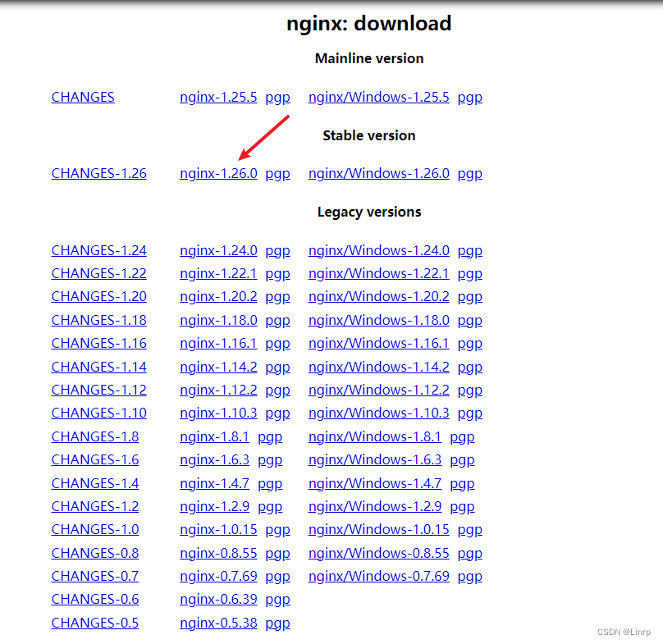Download nginx-0.5.38 source
The width and height of the screenshot is (663, 644).
click(x=218, y=623)
